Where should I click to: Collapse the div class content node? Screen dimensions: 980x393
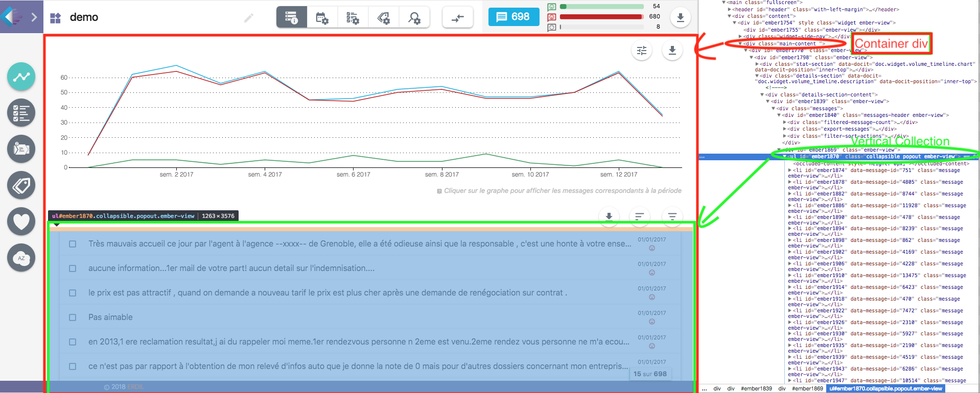point(730,16)
